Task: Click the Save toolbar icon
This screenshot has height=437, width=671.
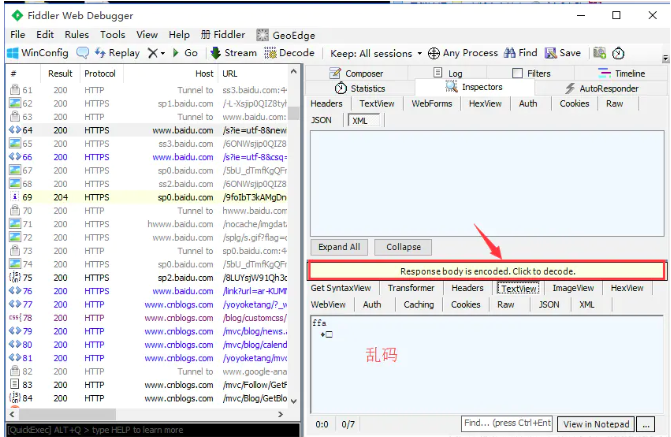Action: click(x=563, y=53)
